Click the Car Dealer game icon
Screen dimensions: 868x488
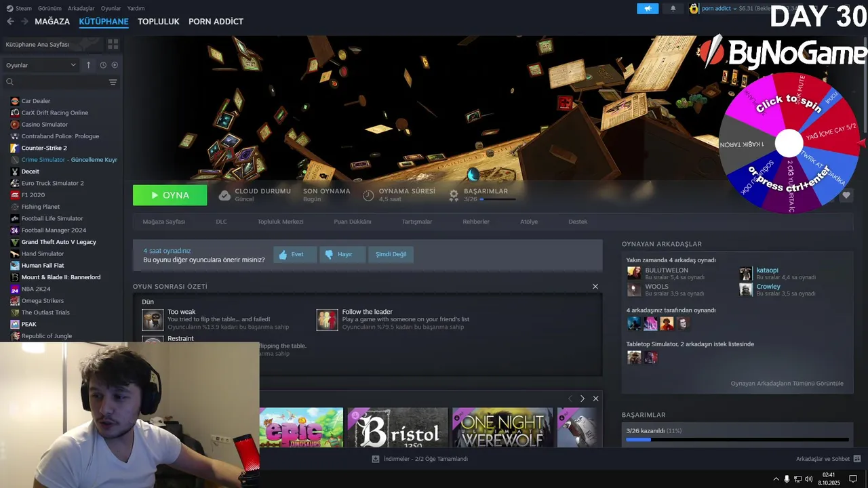pyautogui.click(x=15, y=101)
